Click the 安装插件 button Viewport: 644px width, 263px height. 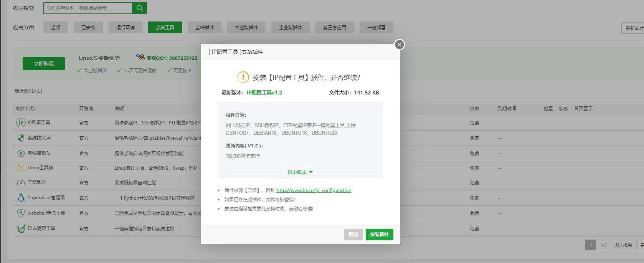coord(380,234)
